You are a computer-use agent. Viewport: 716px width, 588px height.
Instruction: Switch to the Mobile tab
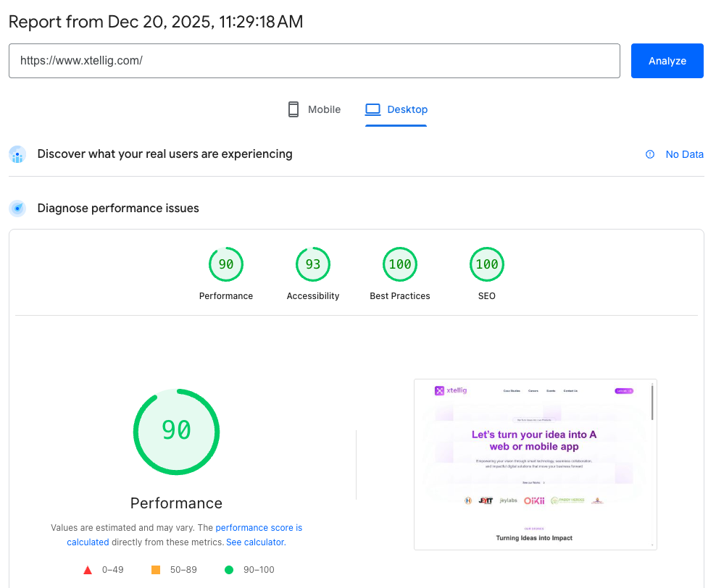coord(313,109)
